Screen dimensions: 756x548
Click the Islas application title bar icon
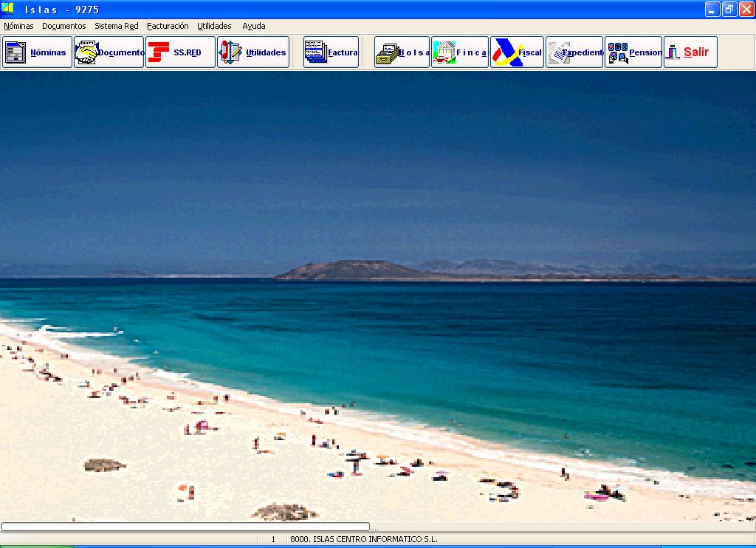click(8, 9)
